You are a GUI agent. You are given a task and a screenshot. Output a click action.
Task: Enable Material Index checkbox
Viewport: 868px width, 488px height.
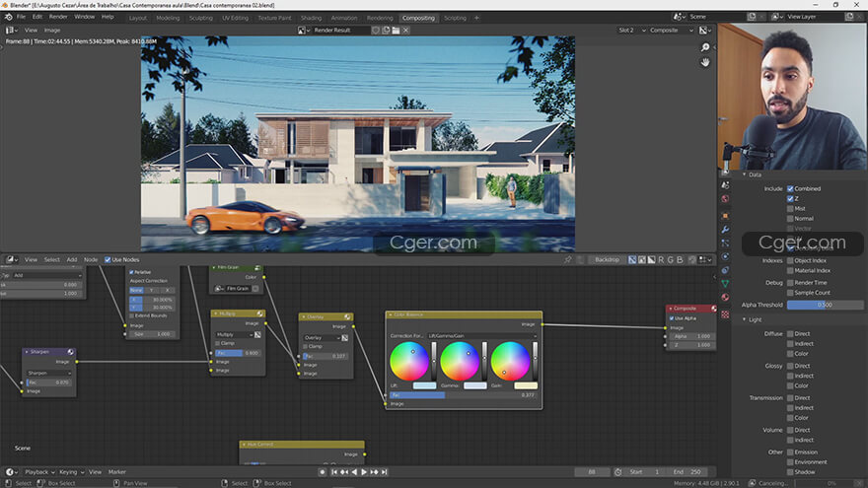click(x=790, y=270)
